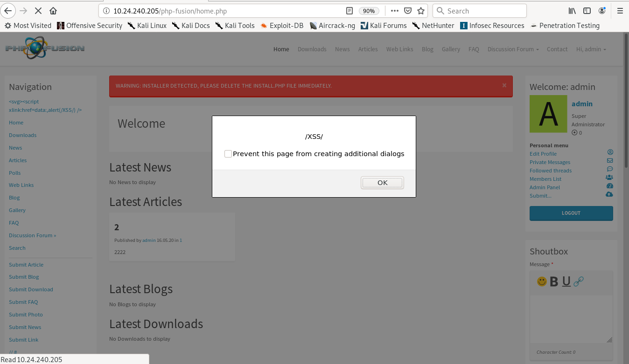629x364 pixels.
Task: Click the LOGOUT button
Action: (x=571, y=213)
